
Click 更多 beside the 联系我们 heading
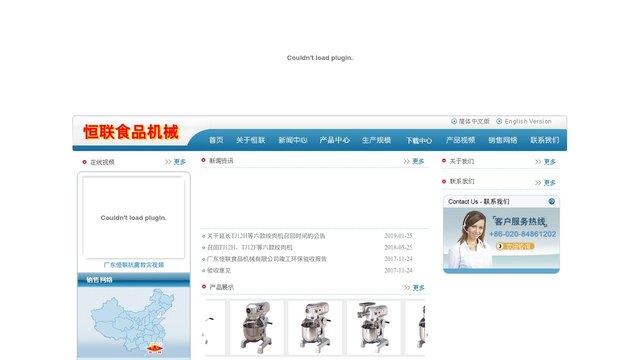(550, 182)
